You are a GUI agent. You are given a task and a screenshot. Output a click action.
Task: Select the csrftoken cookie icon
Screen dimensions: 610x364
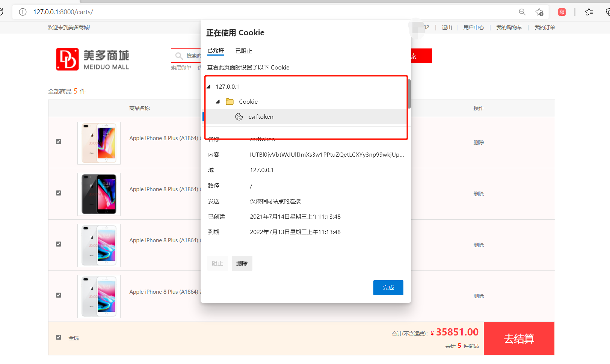[239, 117]
